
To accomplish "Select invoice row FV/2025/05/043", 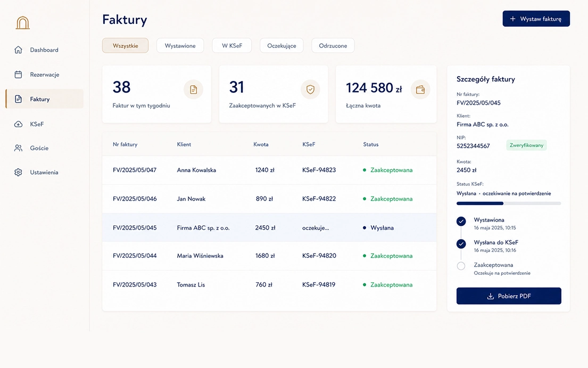I will pyautogui.click(x=269, y=285).
